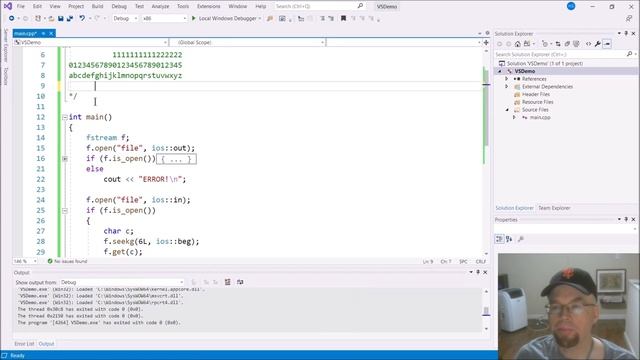Viewport: 640px width, 360px height.
Task: Click the Open File folder icon
Action: (51, 18)
